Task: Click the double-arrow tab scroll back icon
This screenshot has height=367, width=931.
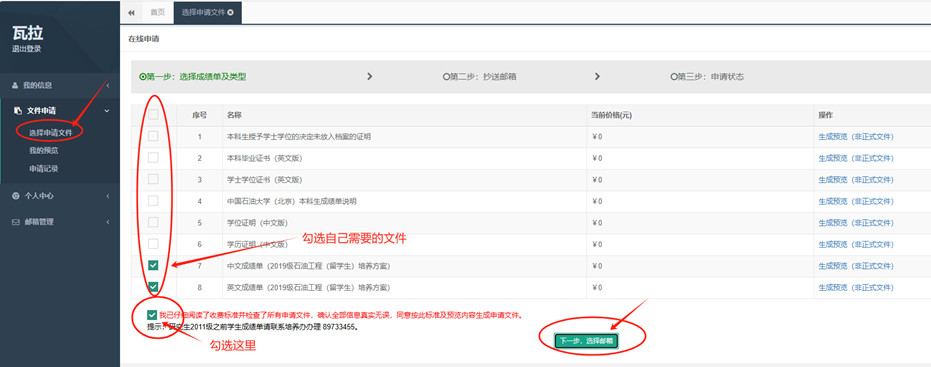Action: (131, 12)
